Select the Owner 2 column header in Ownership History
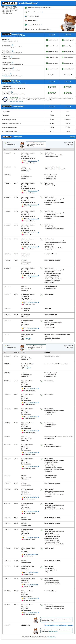The height and width of the screenshot is (644, 76). (68, 107)
